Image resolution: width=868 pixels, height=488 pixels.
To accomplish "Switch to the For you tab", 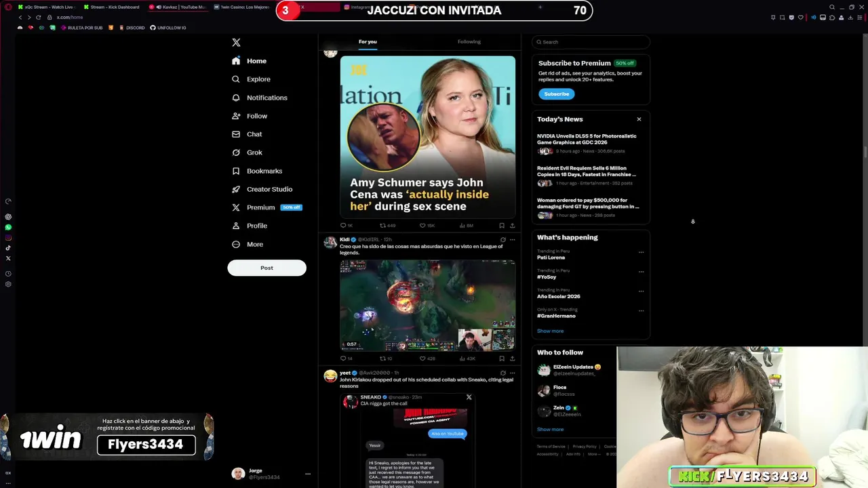I will (x=368, y=42).
